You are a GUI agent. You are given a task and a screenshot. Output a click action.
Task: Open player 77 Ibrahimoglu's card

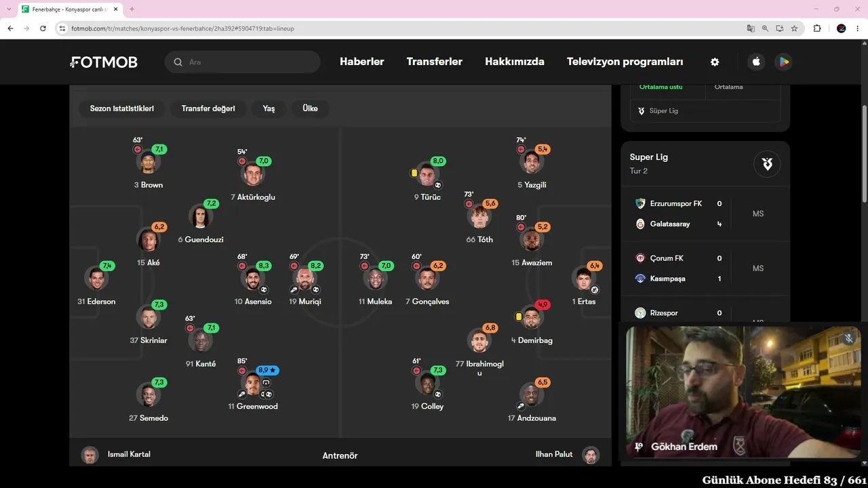(479, 350)
